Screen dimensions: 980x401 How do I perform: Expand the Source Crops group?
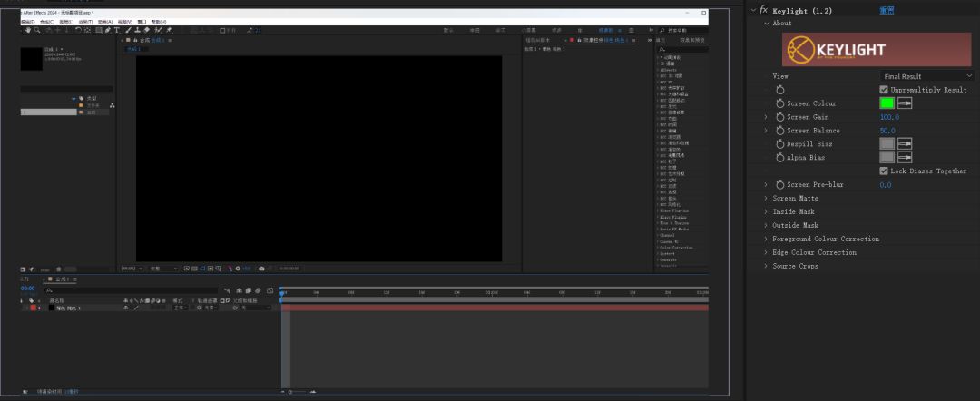point(766,266)
